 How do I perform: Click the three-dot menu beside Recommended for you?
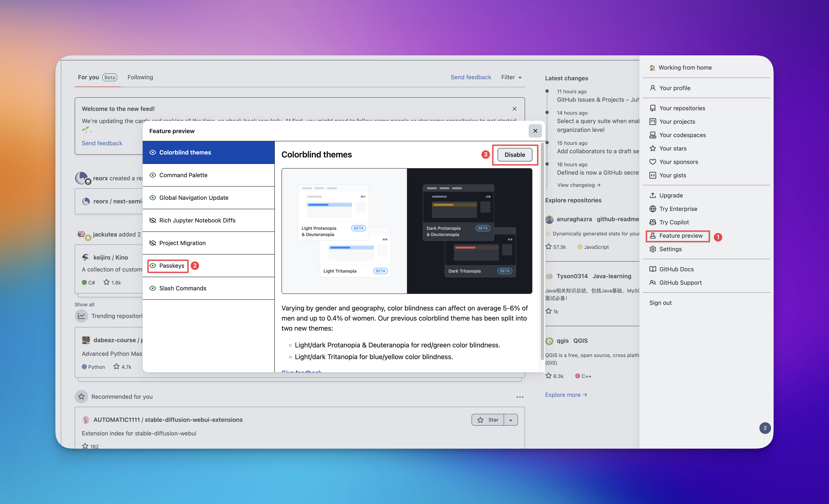[x=520, y=397]
